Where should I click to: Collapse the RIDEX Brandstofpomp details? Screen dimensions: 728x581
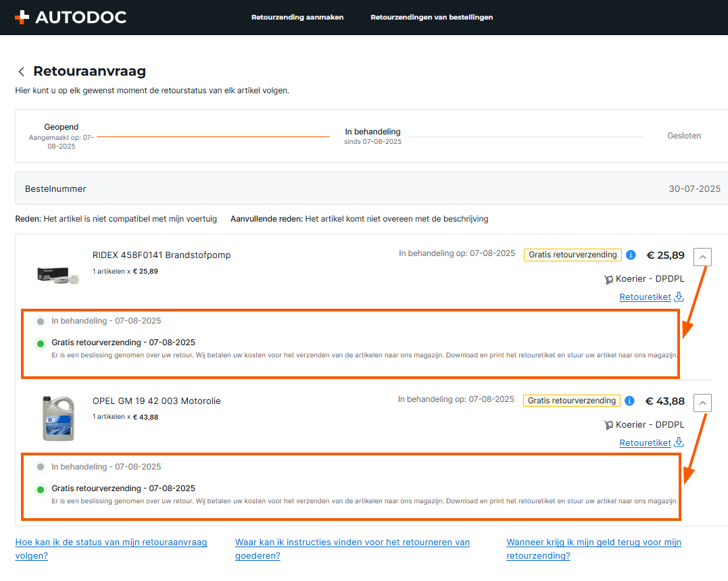tap(702, 257)
